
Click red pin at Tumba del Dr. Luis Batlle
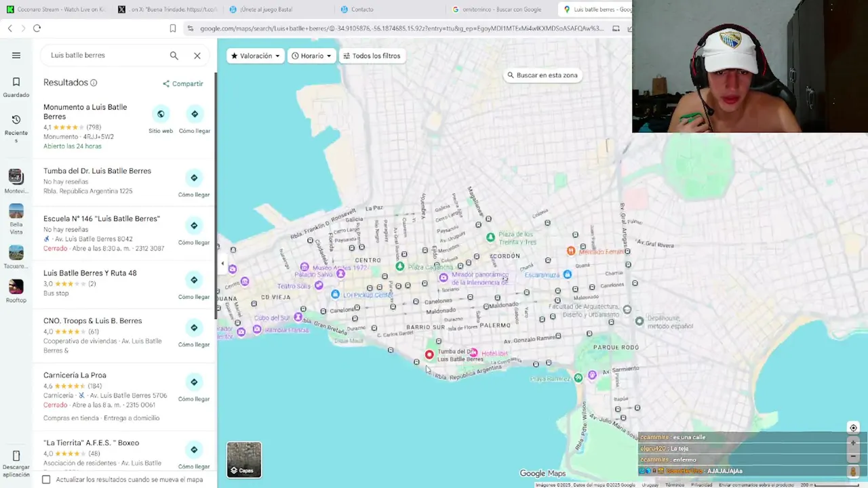point(429,354)
